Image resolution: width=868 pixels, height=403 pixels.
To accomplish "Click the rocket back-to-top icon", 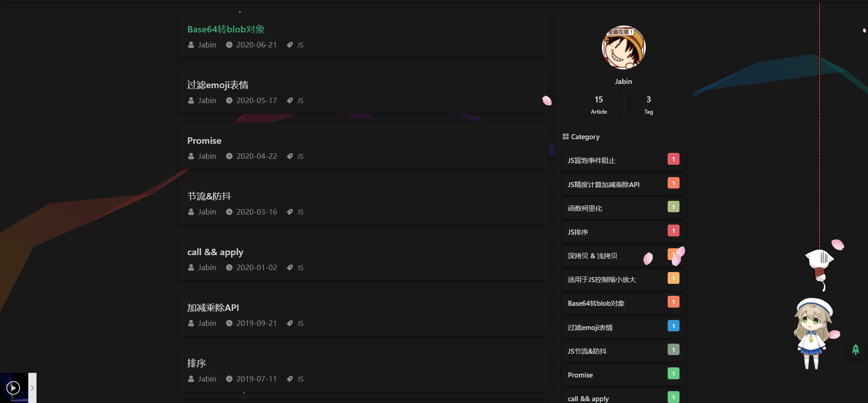I will pyautogui.click(x=855, y=350).
